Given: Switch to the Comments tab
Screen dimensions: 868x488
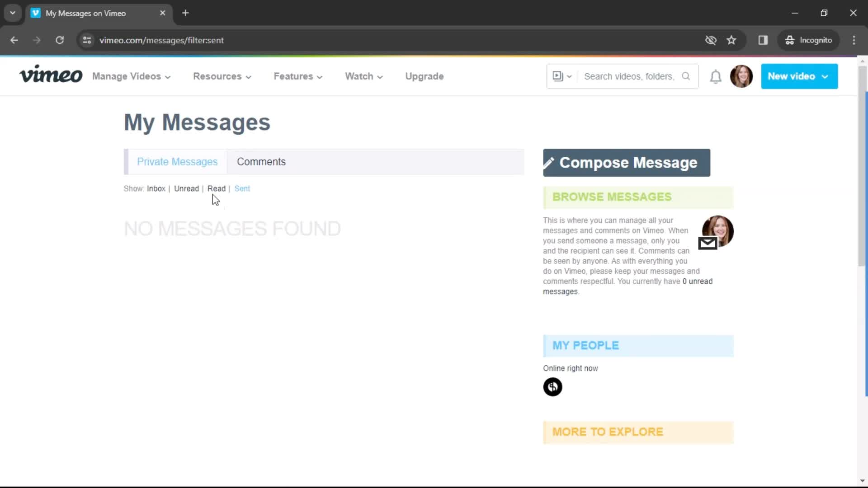Looking at the screenshot, I should tap(260, 161).
